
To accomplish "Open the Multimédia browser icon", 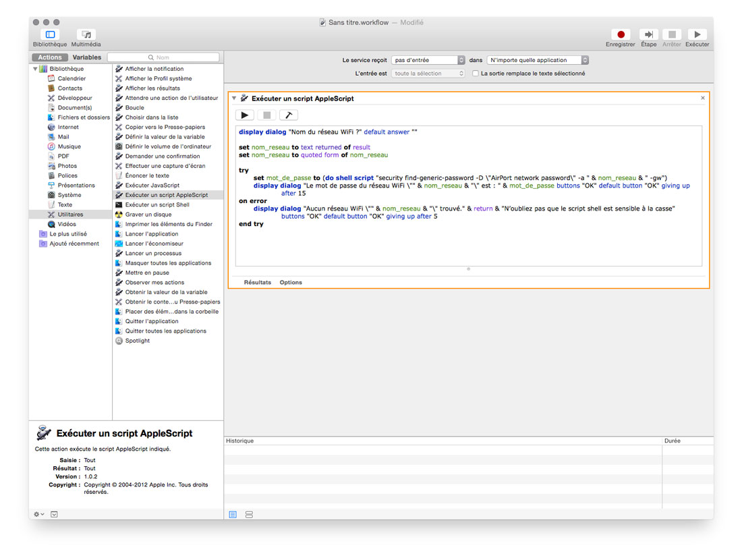I will click(86, 34).
